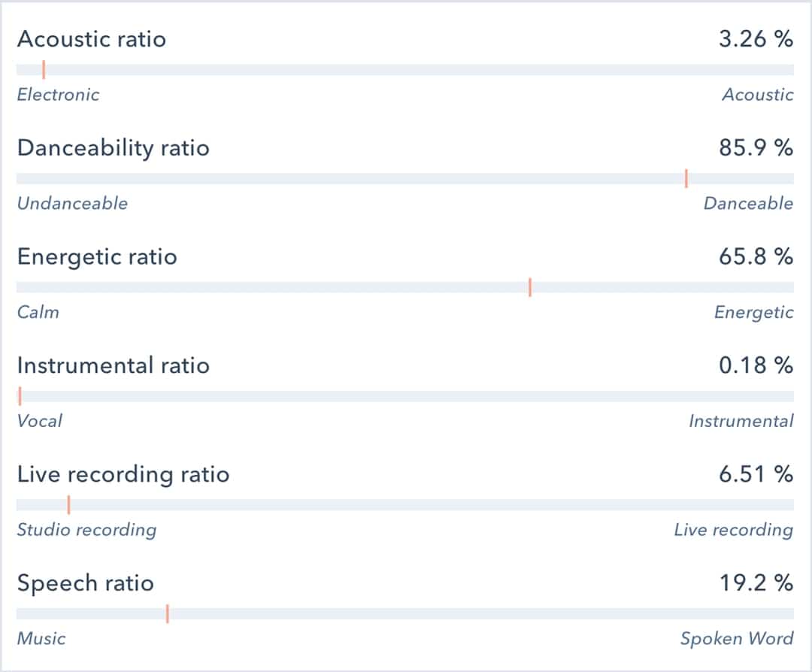Image resolution: width=812 pixels, height=672 pixels.
Task: Click the Live recording ratio marker
Action: click(69, 504)
